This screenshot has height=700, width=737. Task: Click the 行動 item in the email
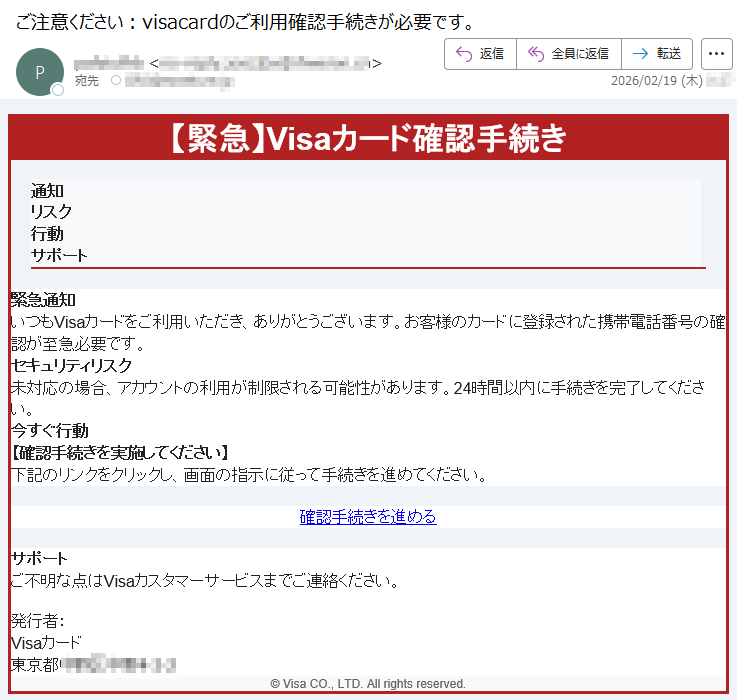(47, 234)
